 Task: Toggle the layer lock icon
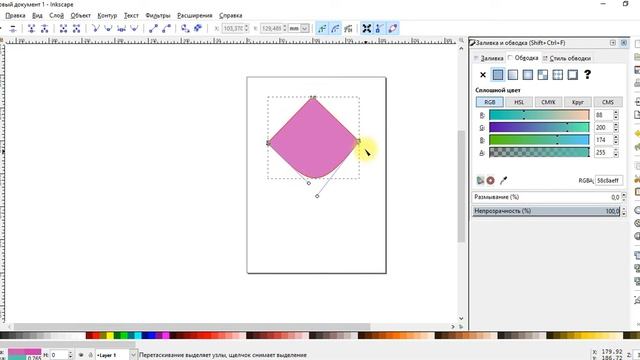pos(90,355)
